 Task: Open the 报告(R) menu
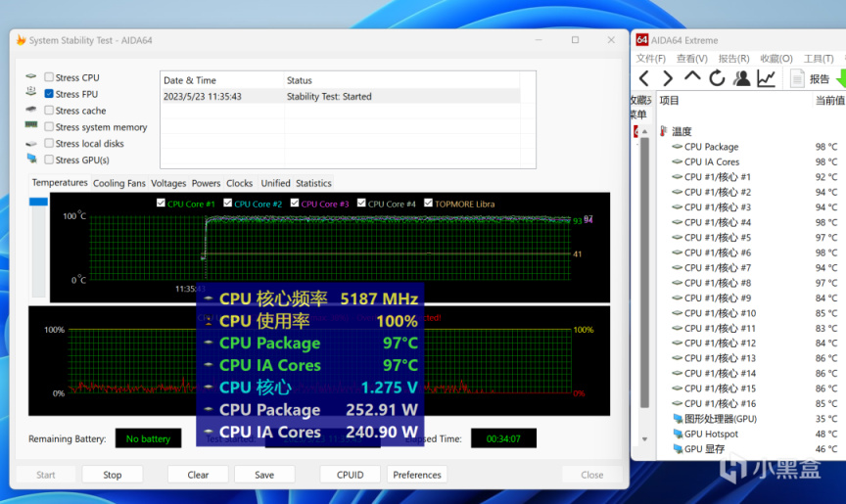[x=733, y=58]
